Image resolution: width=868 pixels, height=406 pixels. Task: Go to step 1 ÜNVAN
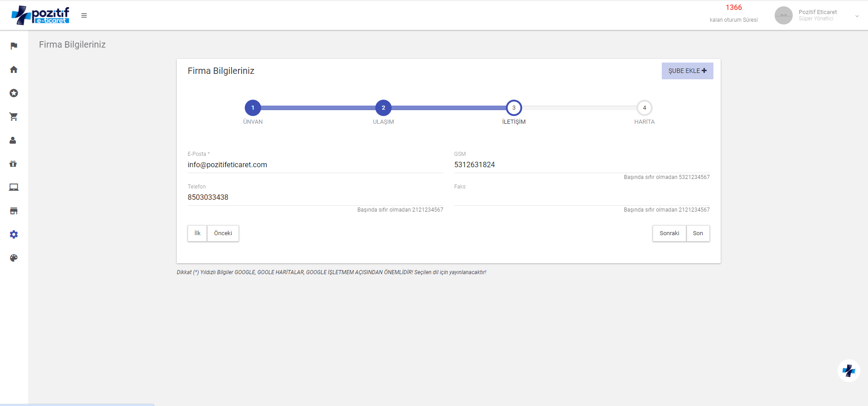click(253, 108)
